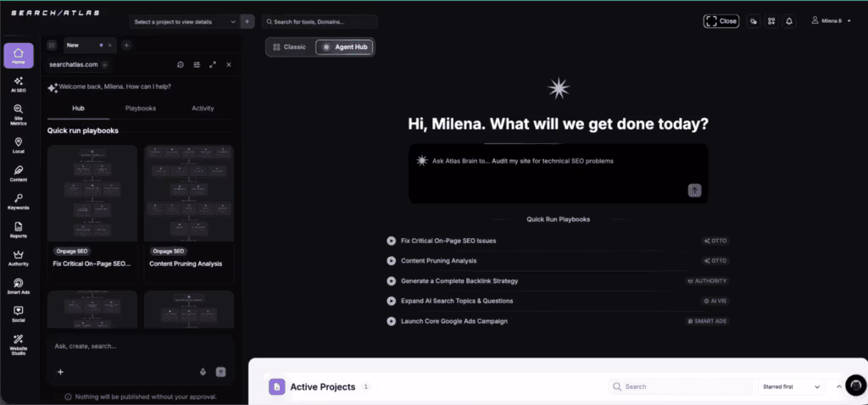Switch to Classic view
This screenshot has width=868, height=405.
pyautogui.click(x=290, y=47)
